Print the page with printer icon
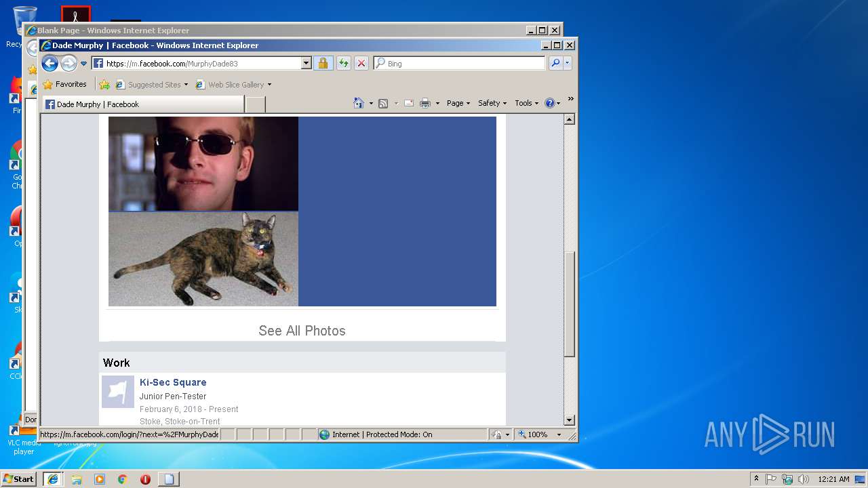Screen dimensions: 868x488 [425, 103]
